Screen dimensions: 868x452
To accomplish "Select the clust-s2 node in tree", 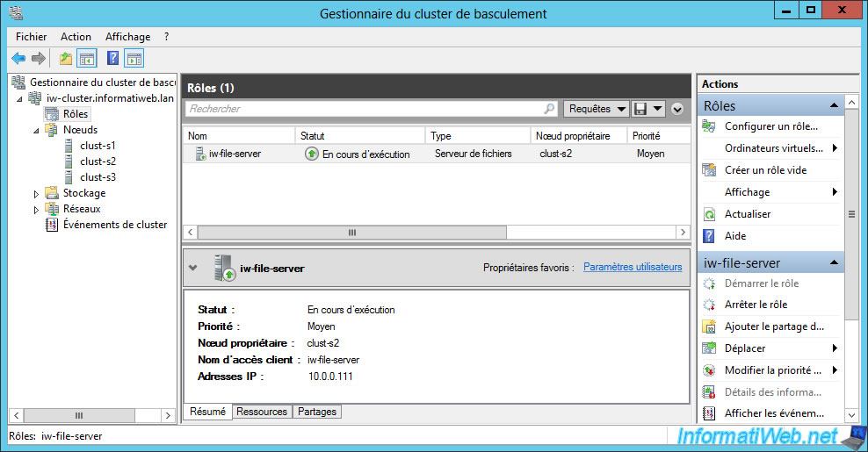I will (98, 161).
